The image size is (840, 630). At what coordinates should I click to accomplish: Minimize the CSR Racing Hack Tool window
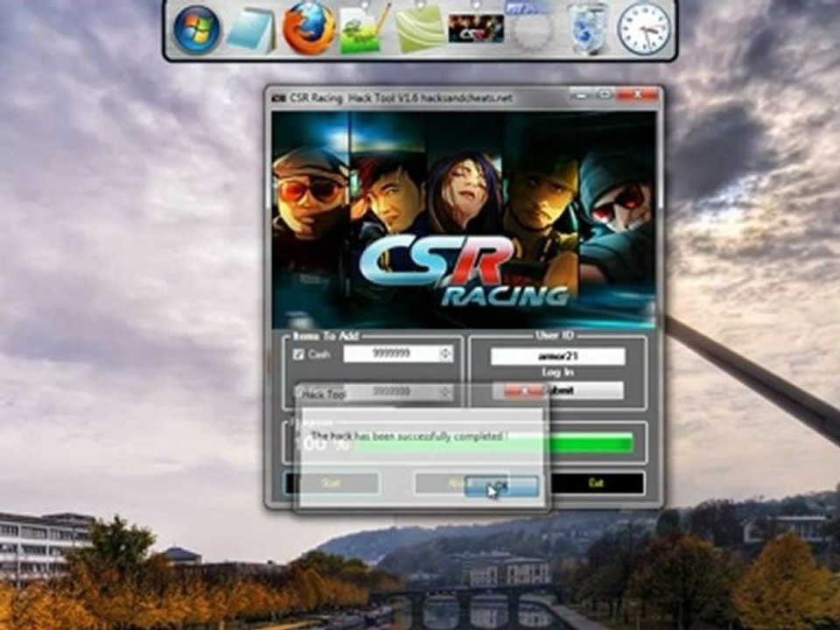pos(580,94)
